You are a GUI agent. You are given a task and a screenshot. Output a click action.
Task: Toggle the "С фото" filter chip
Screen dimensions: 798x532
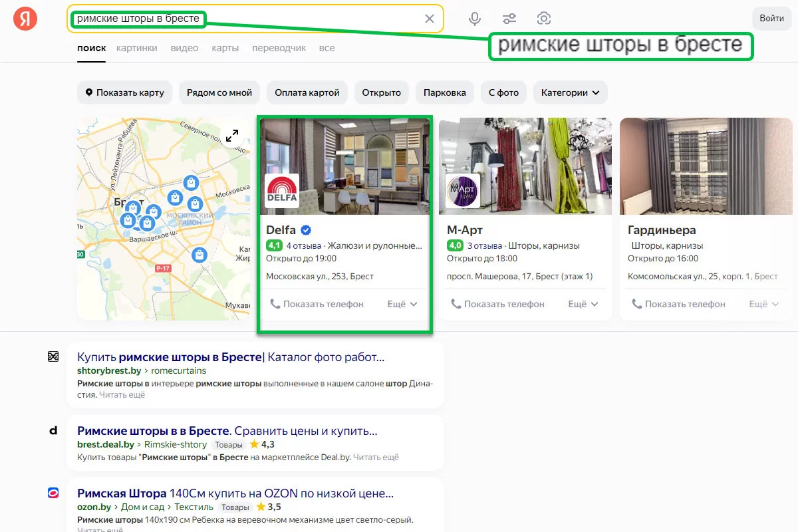(x=503, y=92)
